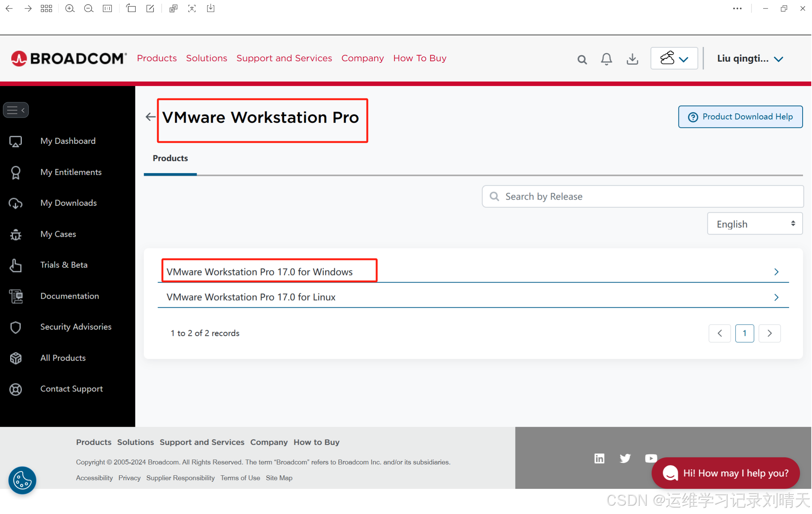Open the notification bell icon

(x=606, y=59)
